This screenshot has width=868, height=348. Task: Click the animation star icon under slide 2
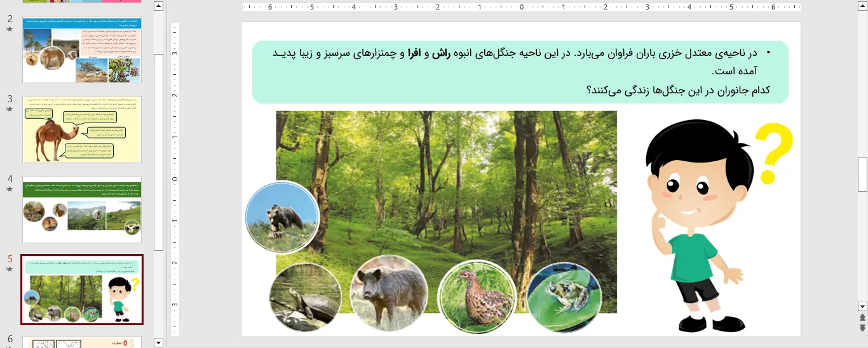coord(10,29)
